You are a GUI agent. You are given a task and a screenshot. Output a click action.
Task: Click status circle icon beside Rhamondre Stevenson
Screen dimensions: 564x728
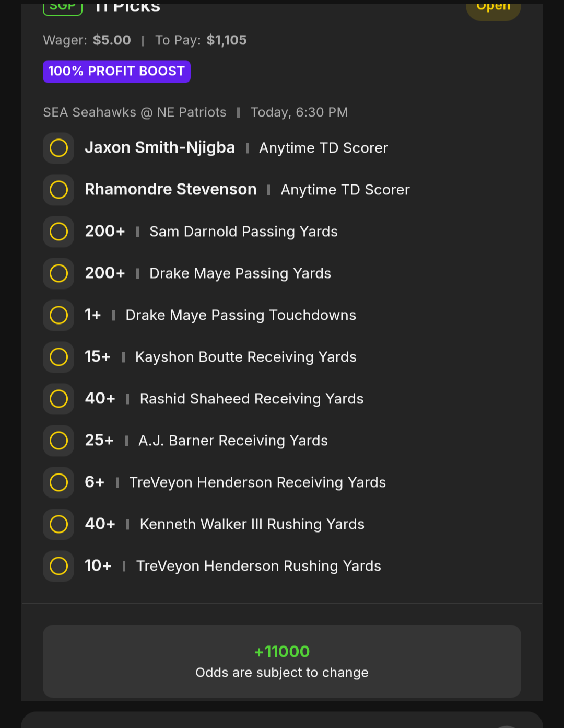(58, 190)
